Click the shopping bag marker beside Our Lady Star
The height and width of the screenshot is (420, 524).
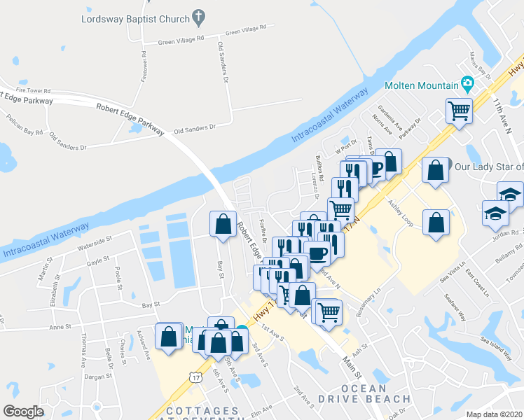(x=435, y=170)
